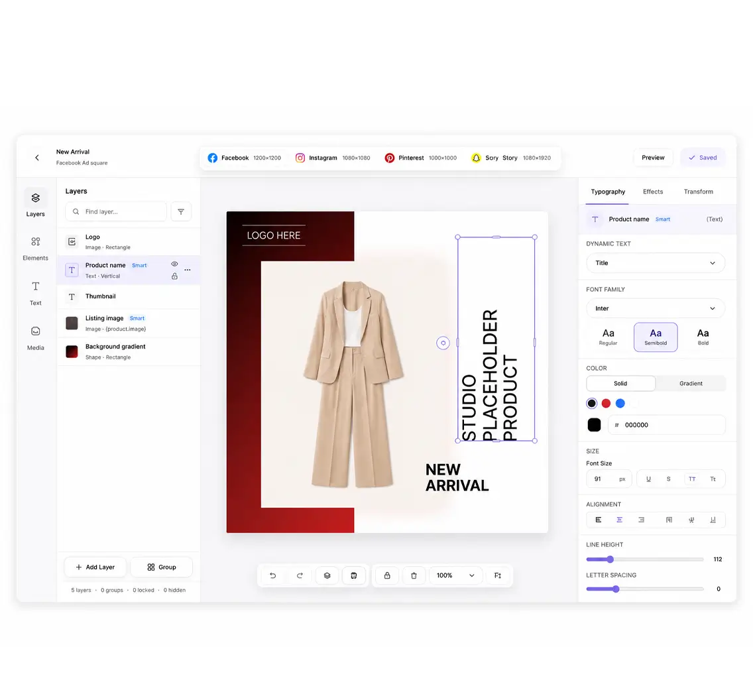Switch to the Transform tab
This screenshot has width=753, height=700.
coord(698,192)
